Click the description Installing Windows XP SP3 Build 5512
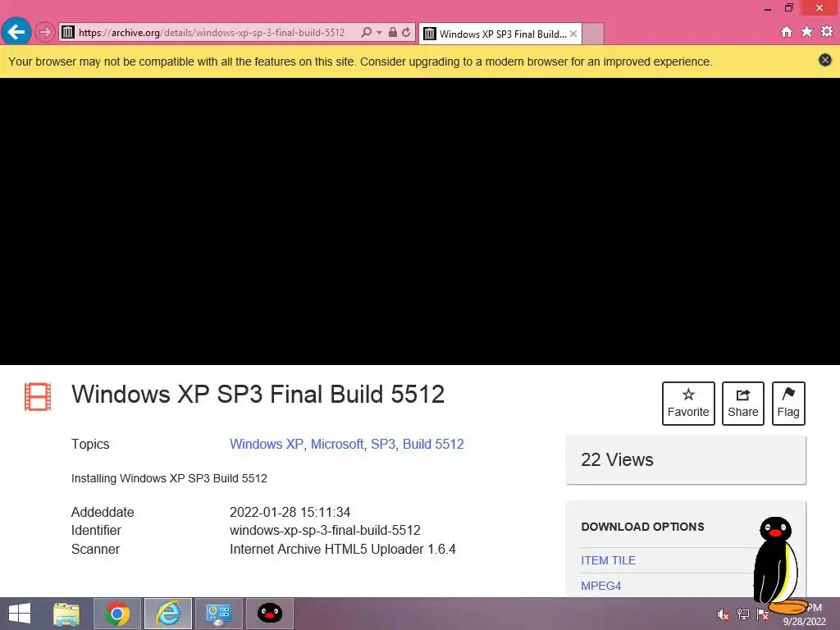 pos(169,478)
